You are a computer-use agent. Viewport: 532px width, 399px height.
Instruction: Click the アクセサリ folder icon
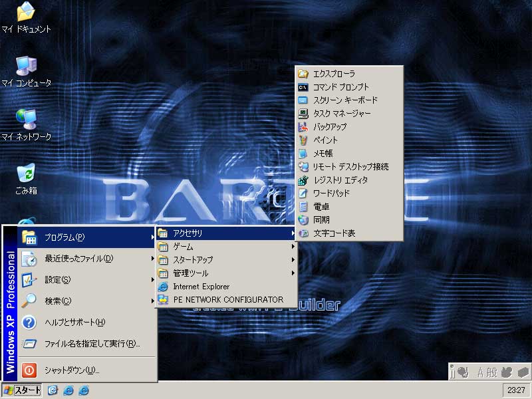point(163,233)
